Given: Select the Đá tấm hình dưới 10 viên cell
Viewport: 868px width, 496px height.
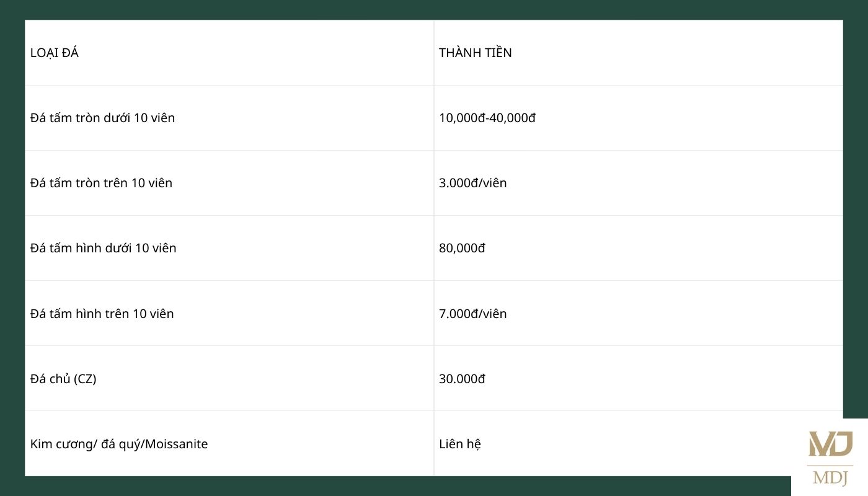Looking at the screenshot, I should coord(104,248).
